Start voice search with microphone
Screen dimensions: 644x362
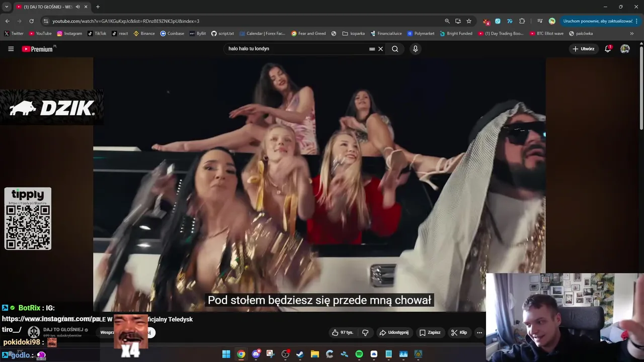coord(415,49)
